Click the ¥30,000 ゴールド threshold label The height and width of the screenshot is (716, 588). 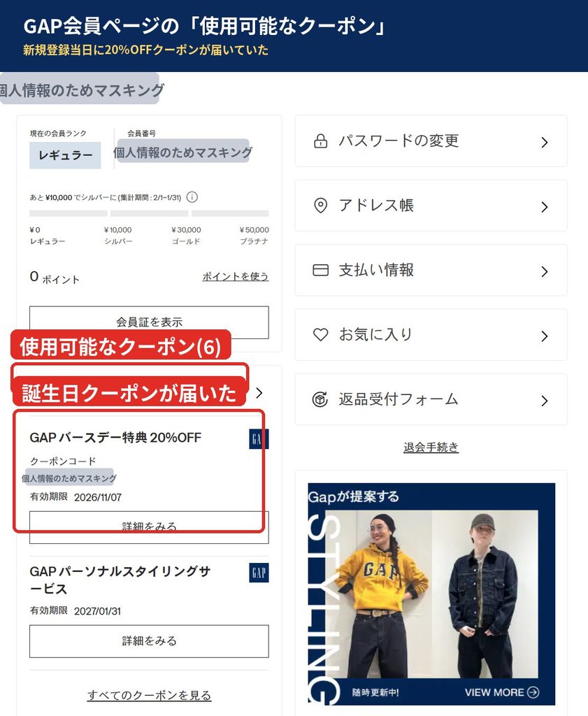tap(186, 235)
